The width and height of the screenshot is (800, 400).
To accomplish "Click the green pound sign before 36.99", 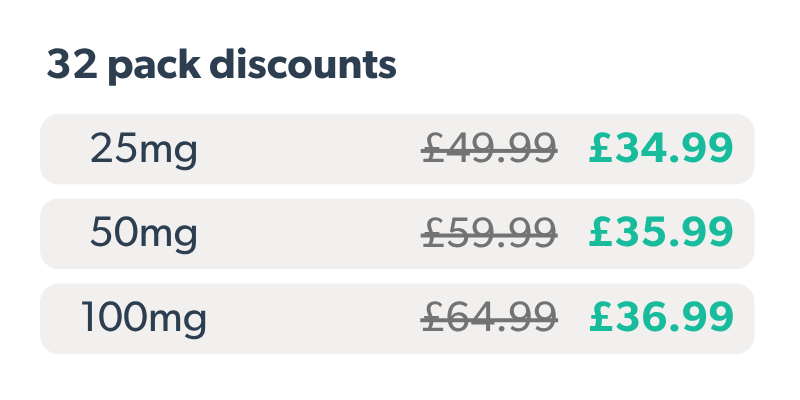I will pos(601,319).
